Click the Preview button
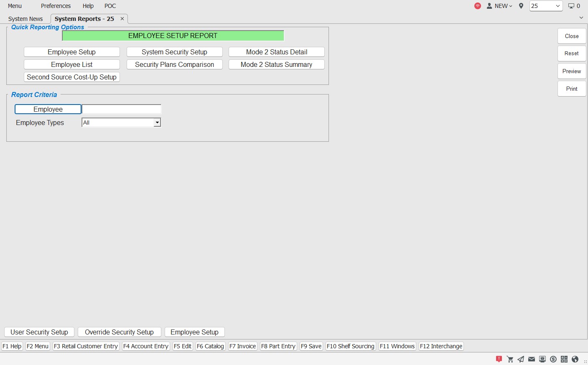 tap(571, 71)
